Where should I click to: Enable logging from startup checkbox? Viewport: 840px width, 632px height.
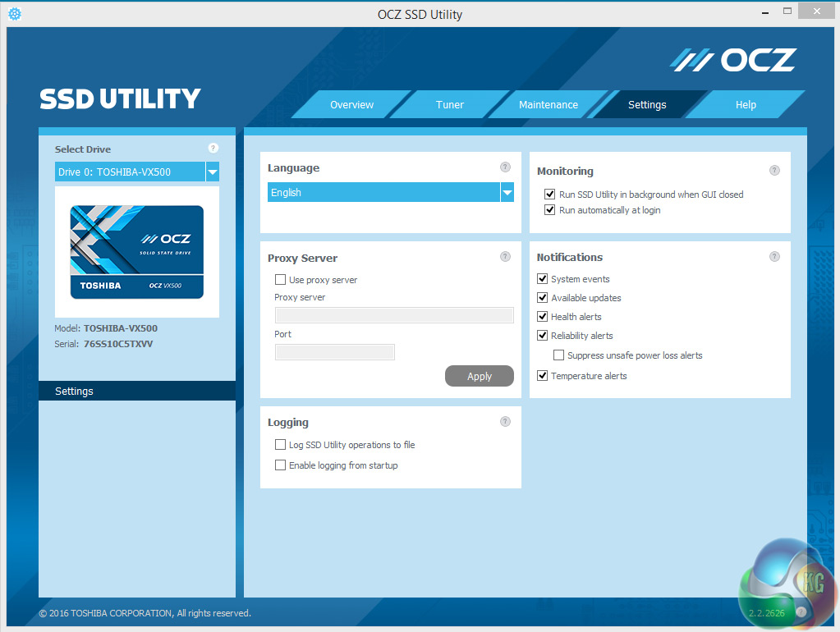(x=280, y=465)
